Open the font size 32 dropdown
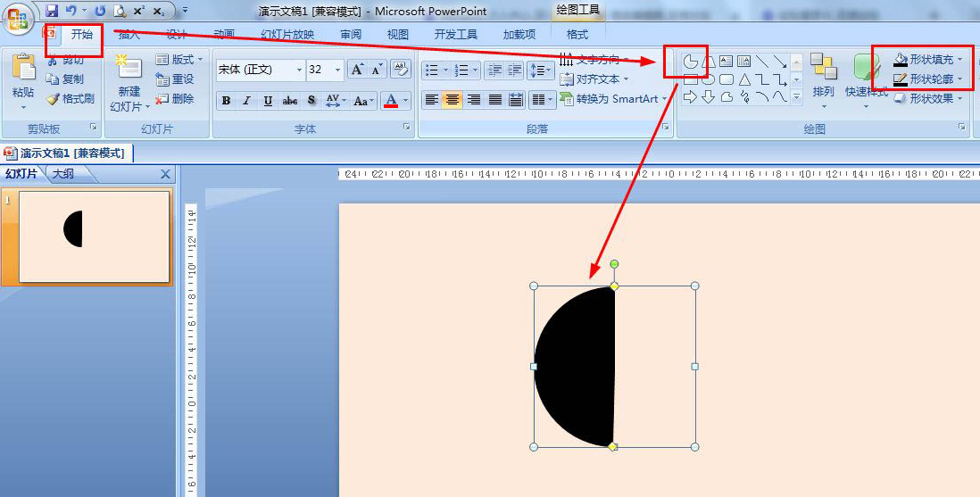Screen dimensions: 980x497 (x=338, y=70)
